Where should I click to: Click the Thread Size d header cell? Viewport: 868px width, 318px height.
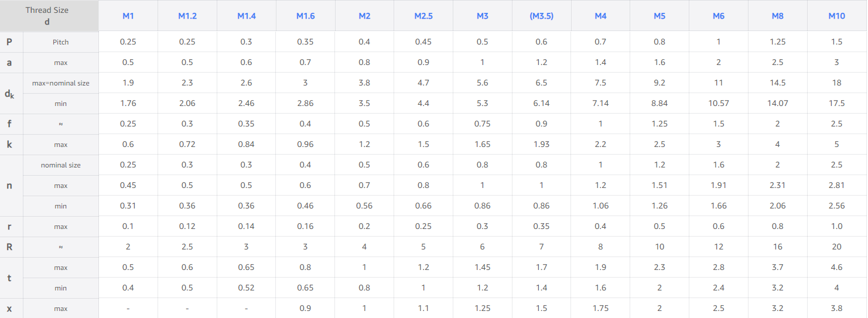[49, 16]
